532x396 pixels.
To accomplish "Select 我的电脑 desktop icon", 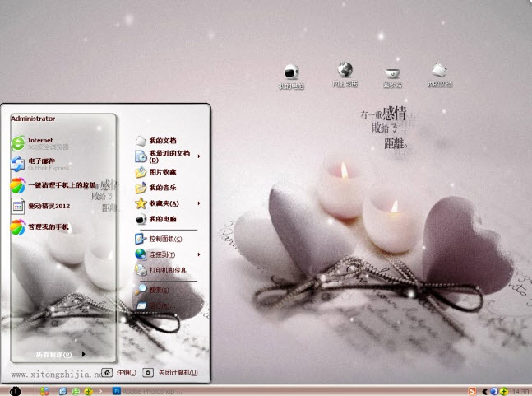I will [x=291, y=77].
